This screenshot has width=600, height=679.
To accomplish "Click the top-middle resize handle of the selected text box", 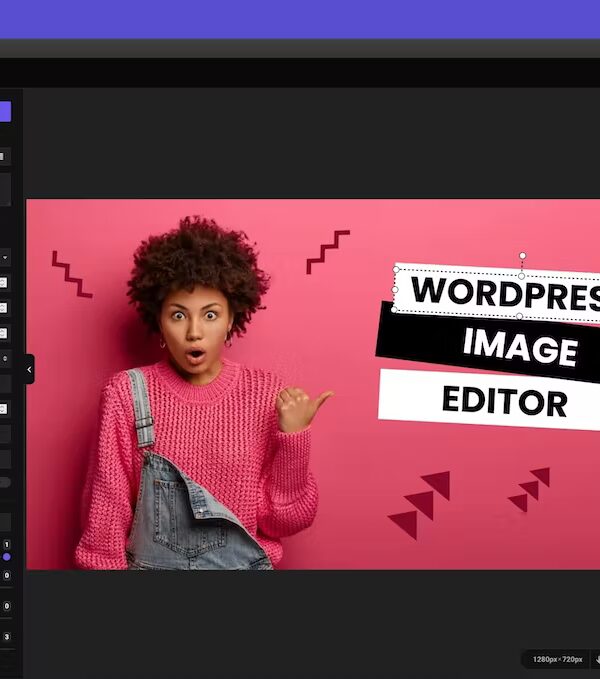I will 521,276.
